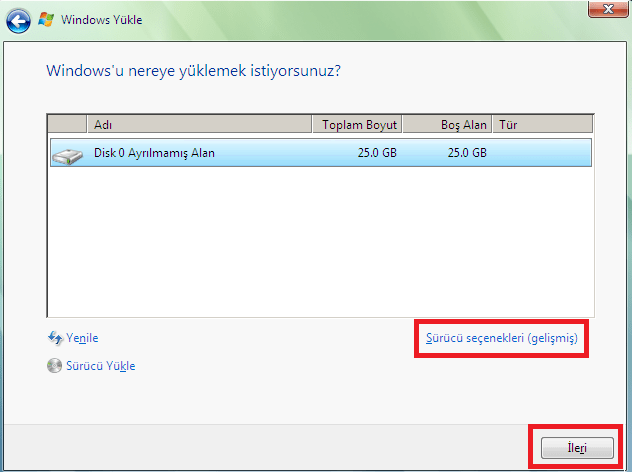The image size is (632, 472).
Task: Go back with the blue arrow button
Action: pos(18,21)
